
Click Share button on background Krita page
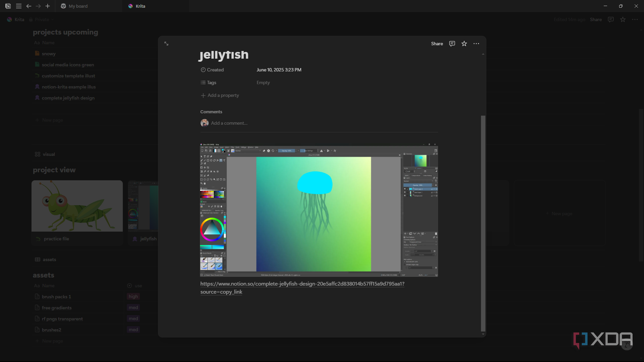tap(596, 19)
